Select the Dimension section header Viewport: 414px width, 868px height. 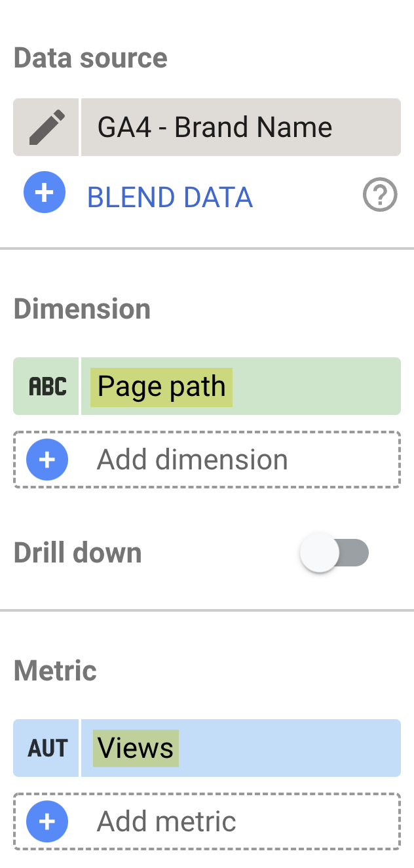(81, 308)
